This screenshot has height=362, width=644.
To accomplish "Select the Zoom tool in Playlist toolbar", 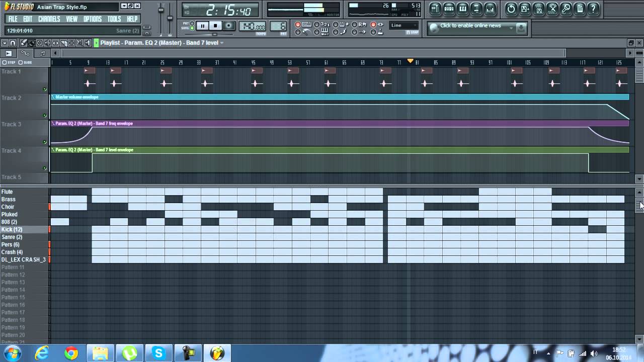I will tap(79, 43).
